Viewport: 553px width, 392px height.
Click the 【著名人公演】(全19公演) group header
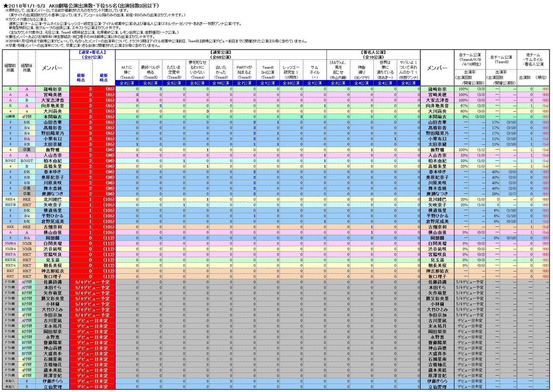(373, 54)
